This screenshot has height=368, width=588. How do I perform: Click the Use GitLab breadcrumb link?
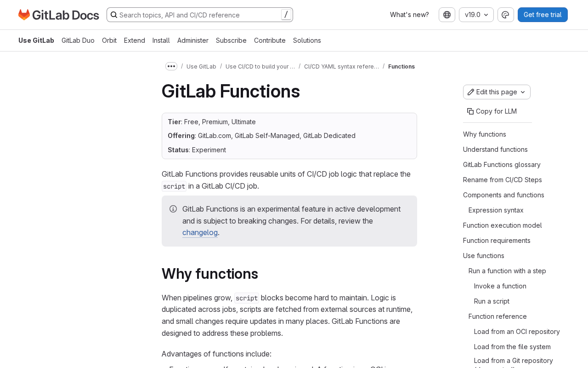coord(201,66)
